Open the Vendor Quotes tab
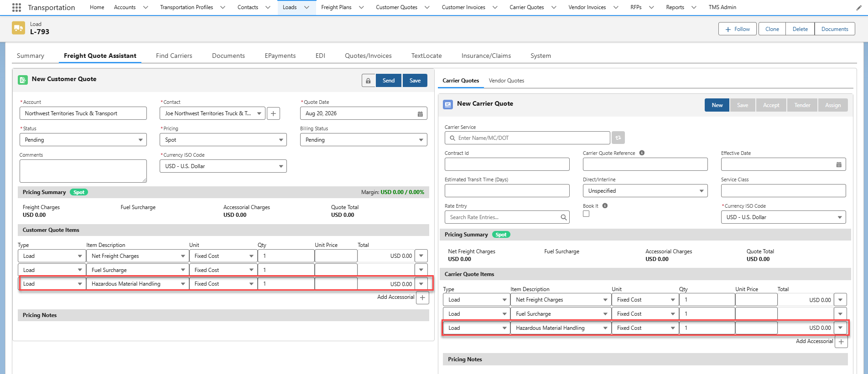Viewport: 868px width, 374px height. [x=506, y=81]
